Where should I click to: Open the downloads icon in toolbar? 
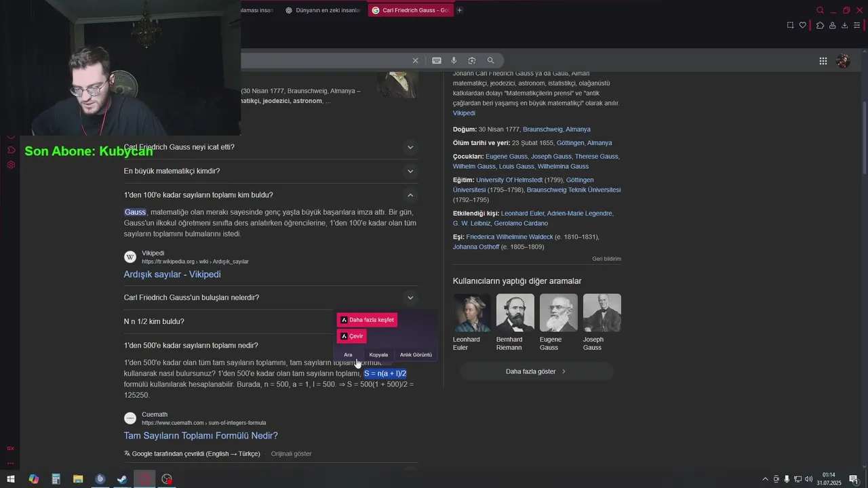pos(844,25)
